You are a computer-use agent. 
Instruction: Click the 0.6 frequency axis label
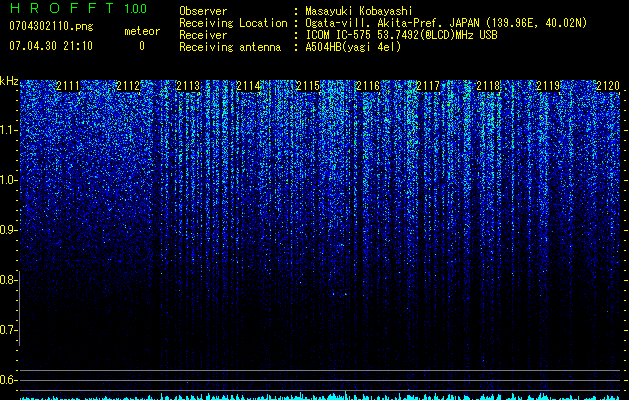click(x=8, y=380)
